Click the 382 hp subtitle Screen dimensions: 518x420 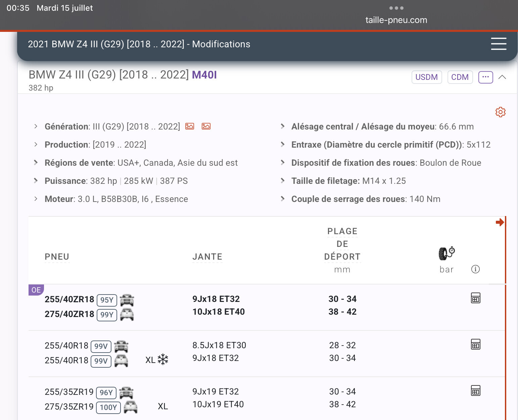(x=41, y=88)
